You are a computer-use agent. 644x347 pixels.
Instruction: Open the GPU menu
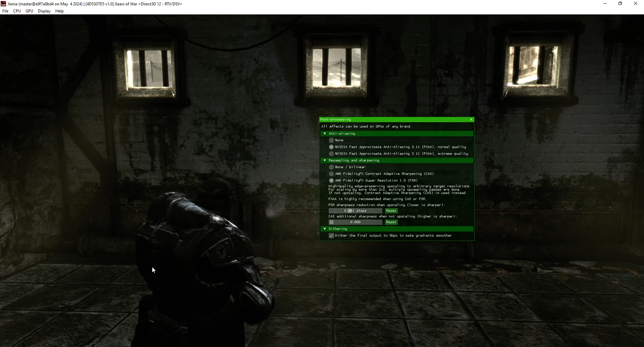point(29,11)
